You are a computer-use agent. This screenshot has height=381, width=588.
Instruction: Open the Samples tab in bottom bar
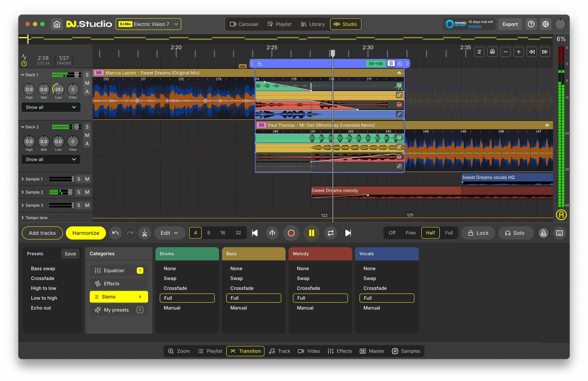pyautogui.click(x=406, y=351)
